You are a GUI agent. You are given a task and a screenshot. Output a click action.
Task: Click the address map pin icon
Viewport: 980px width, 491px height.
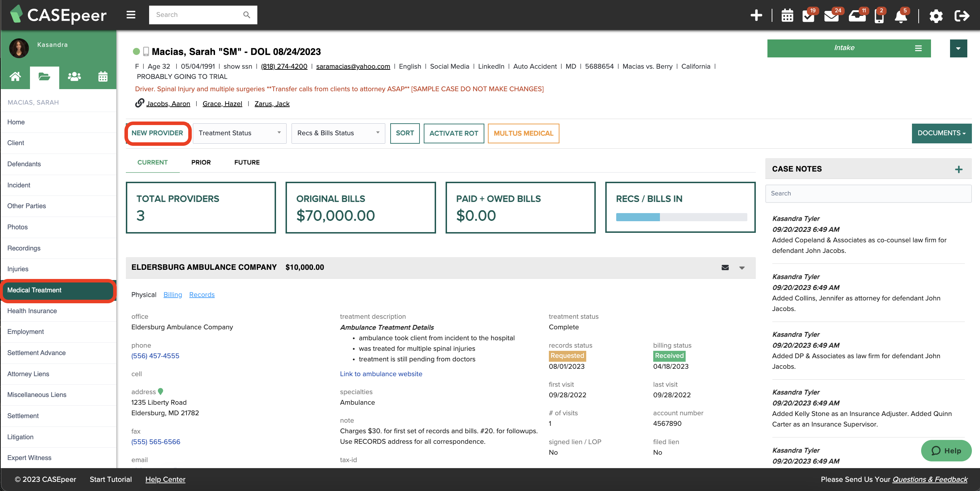(x=160, y=391)
